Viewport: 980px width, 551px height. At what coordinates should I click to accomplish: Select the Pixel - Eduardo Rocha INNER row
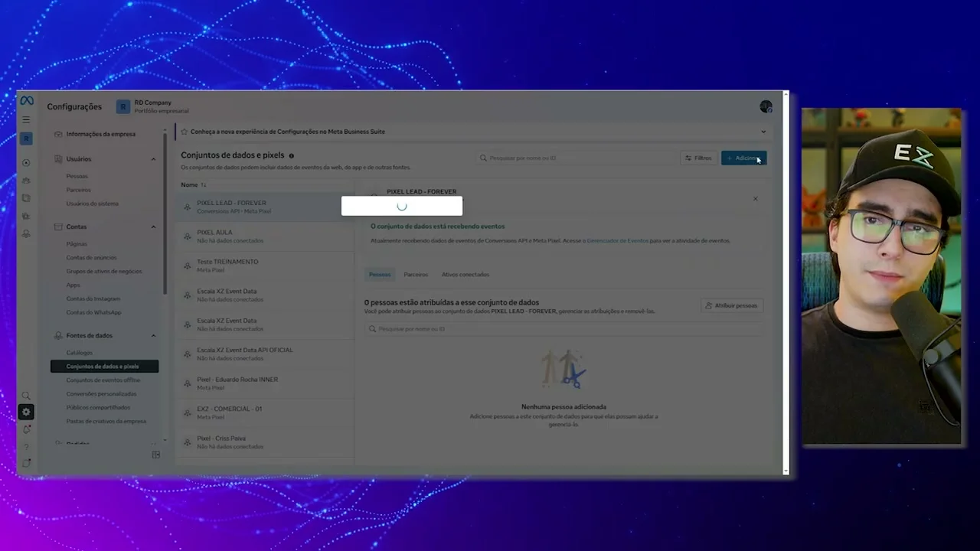click(265, 383)
